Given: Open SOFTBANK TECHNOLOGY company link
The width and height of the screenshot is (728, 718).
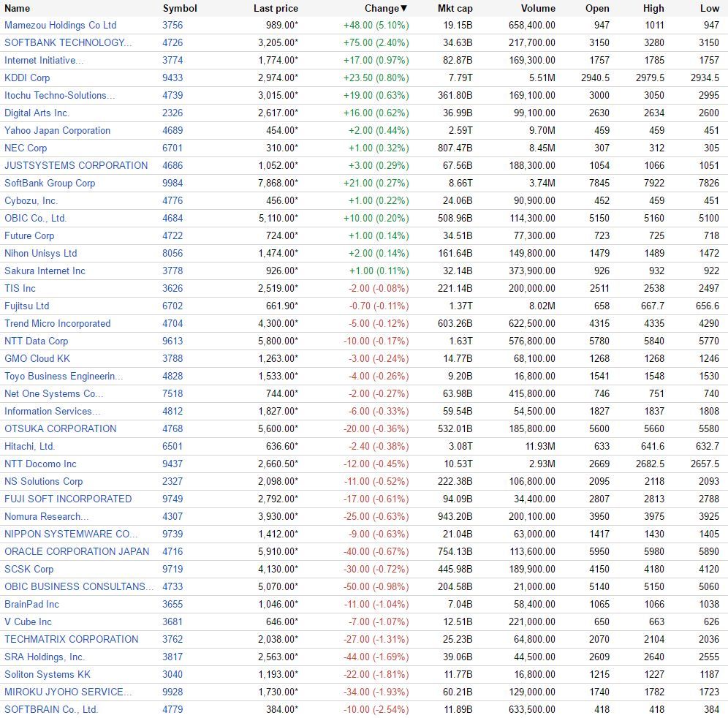Looking at the screenshot, I should (68, 42).
